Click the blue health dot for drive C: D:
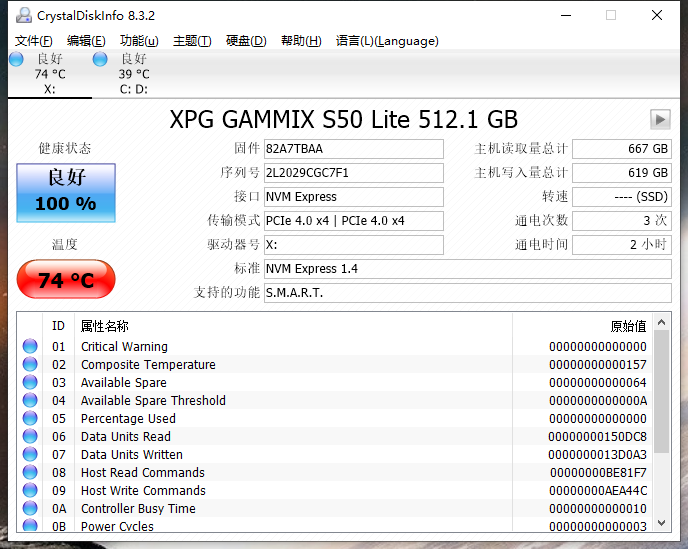The image size is (688, 549). point(100,59)
